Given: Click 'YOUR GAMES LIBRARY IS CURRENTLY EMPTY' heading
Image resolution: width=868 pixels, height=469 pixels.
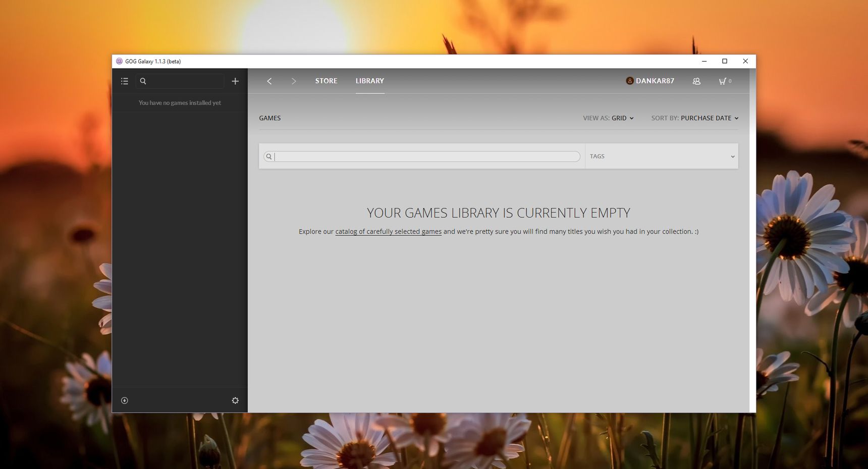Looking at the screenshot, I should pyautogui.click(x=499, y=213).
